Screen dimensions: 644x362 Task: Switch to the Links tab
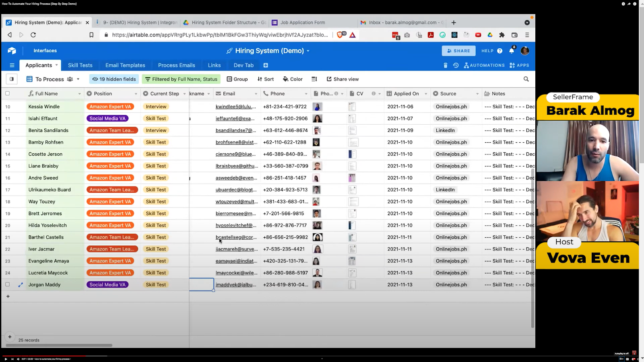[x=214, y=65]
